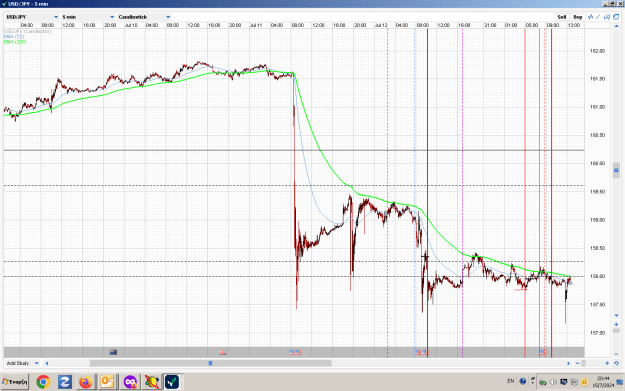Viewport: 625px width, 391px height.
Task: Click the horizontal scroll left arrow
Action: point(47,363)
